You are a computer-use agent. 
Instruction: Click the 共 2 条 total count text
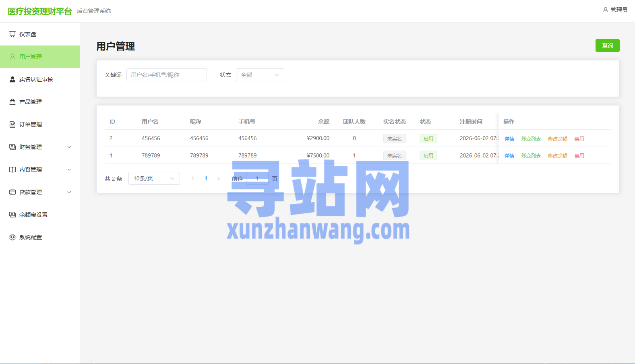click(114, 179)
